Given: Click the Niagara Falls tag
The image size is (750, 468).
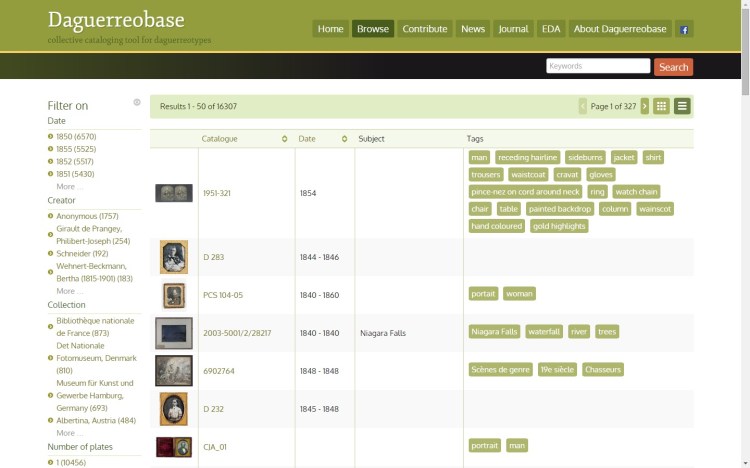Looking at the screenshot, I should pyautogui.click(x=494, y=331).
